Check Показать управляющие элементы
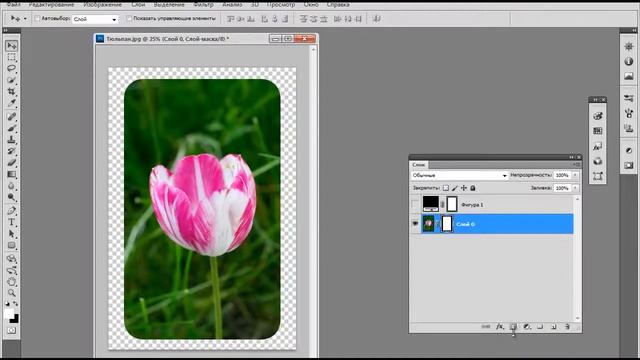Viewport: 640px width, 360px height. [129, 18]
